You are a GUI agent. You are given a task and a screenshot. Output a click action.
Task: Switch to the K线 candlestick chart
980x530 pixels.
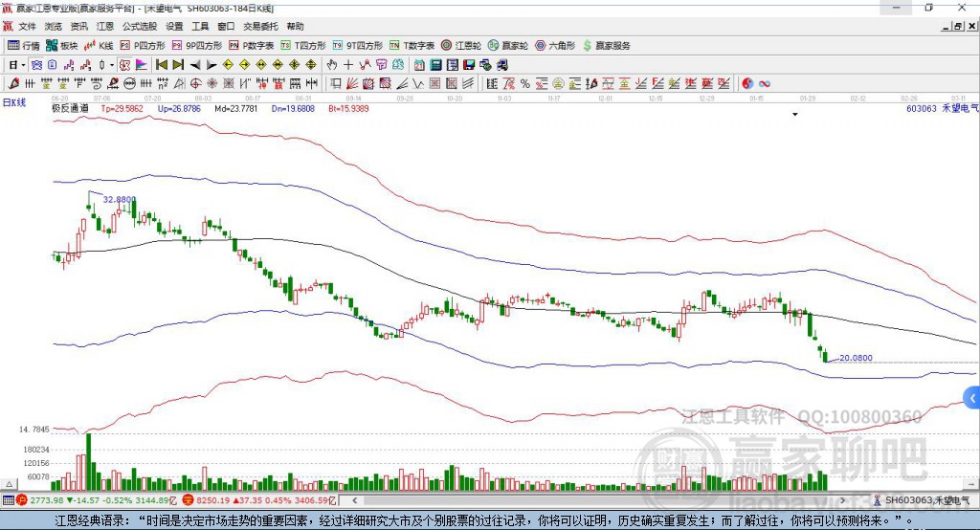pyautogui.click(x=99, y=46)
